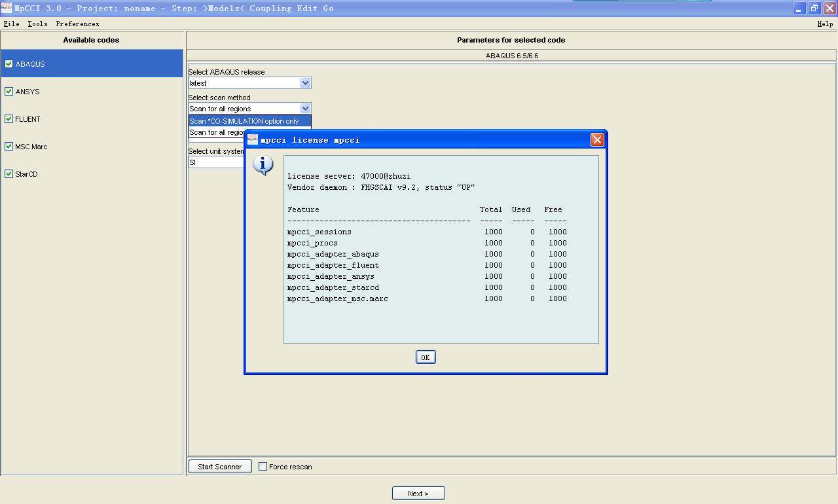This screenshot has height=504, width=838.
Task: Select the mpcci_sessions feature name
Action: click(x=319, y=232)
